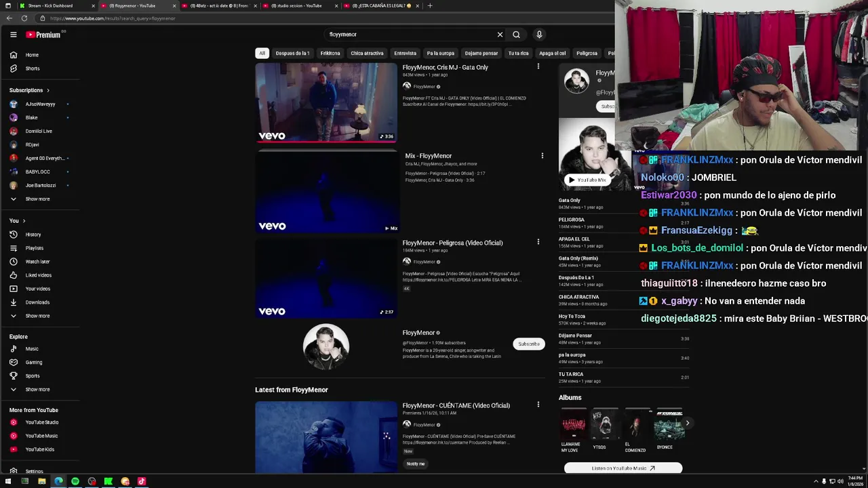
Task: Open the FloyyMenor - Peligrosa (Video Oficial) title
Action: click(x=452, y=243)
